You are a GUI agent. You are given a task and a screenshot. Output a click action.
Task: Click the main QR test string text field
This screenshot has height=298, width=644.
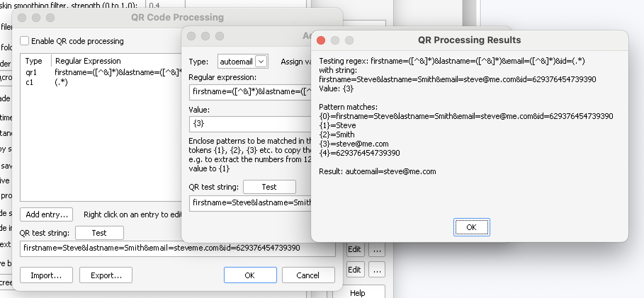(x=177, y=248)
